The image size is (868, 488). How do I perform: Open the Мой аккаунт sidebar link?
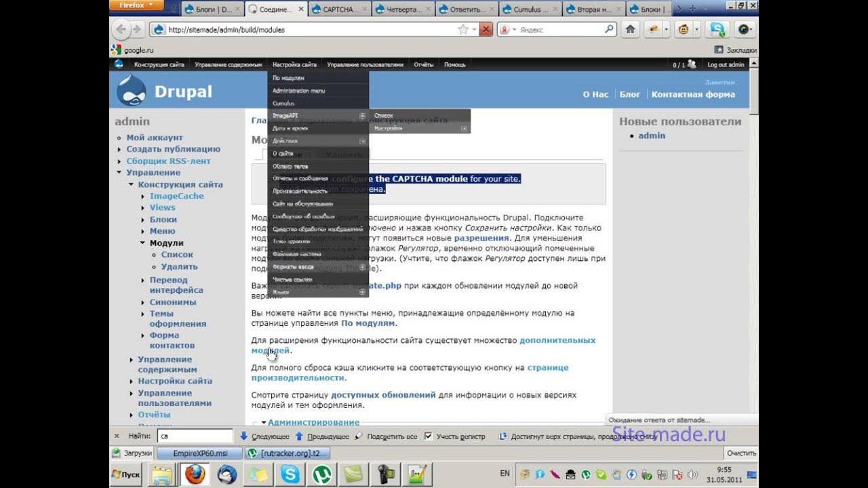[x=155, y=138]
